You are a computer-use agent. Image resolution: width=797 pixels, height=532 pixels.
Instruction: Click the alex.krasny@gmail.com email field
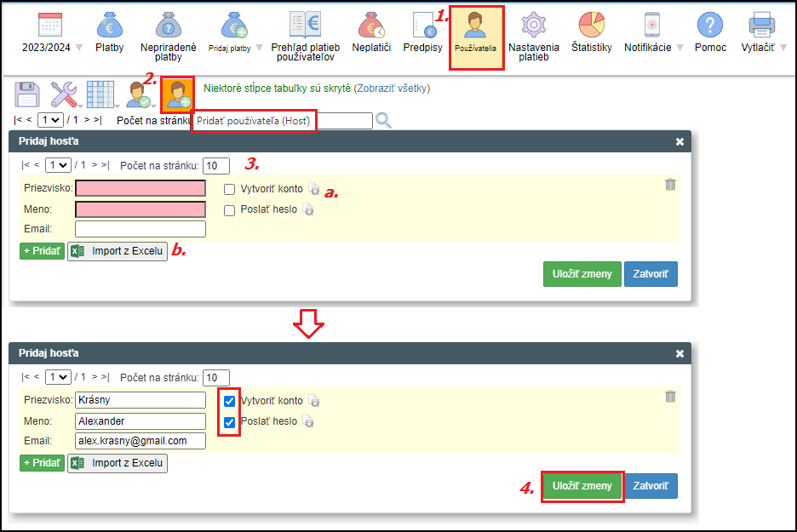click(140, 441)
